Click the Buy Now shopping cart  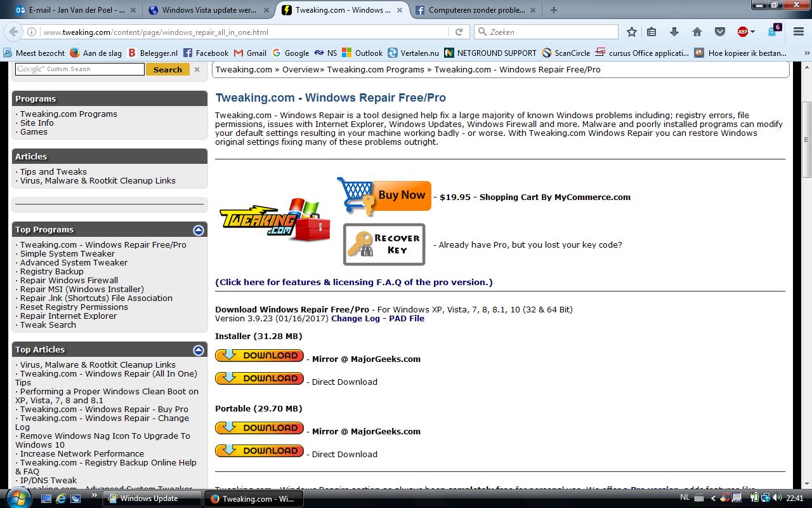coord(384,196)
